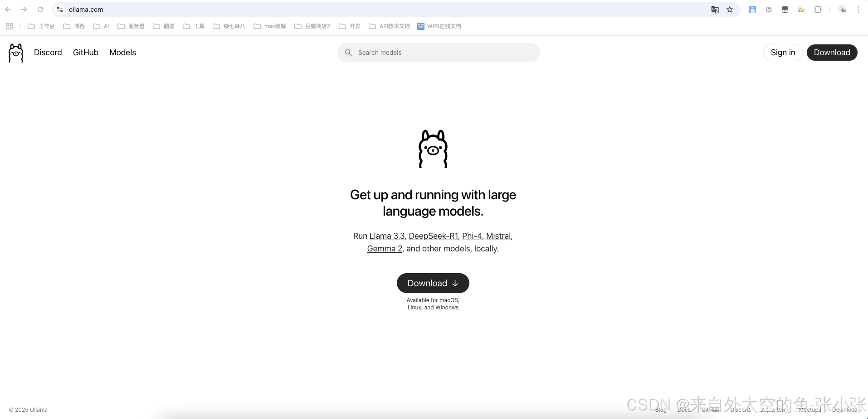The width and height of the screenshot is (868, 419).
Task: Open the Docs link in footer
Action: coord(684,410)
